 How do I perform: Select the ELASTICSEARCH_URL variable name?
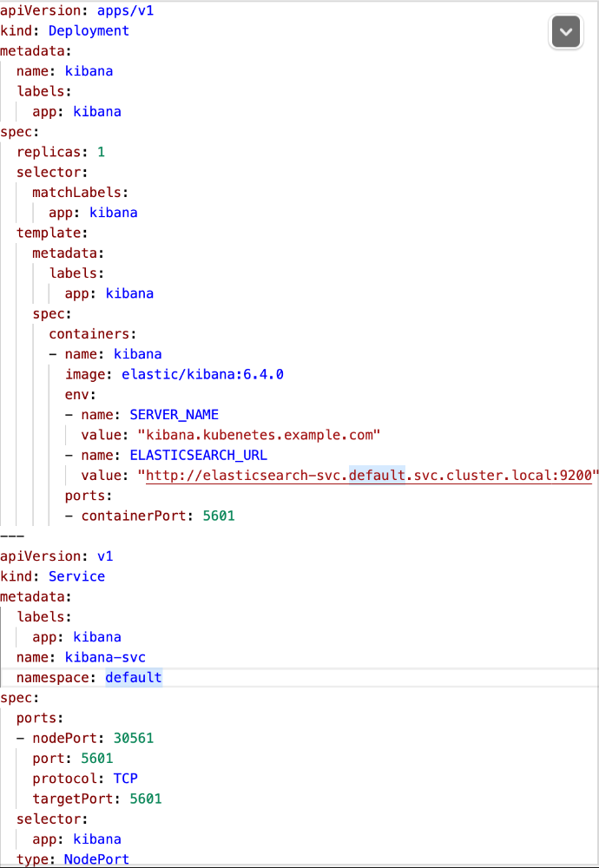click(x=199, y=455)
